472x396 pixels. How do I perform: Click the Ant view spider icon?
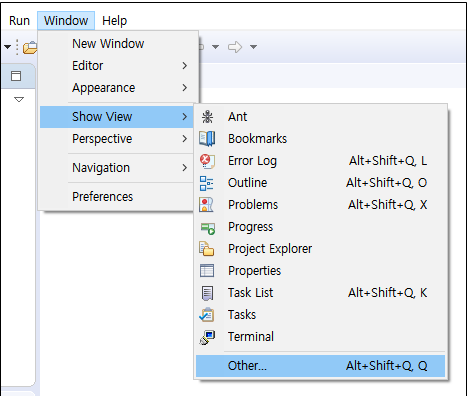point(207,117)
